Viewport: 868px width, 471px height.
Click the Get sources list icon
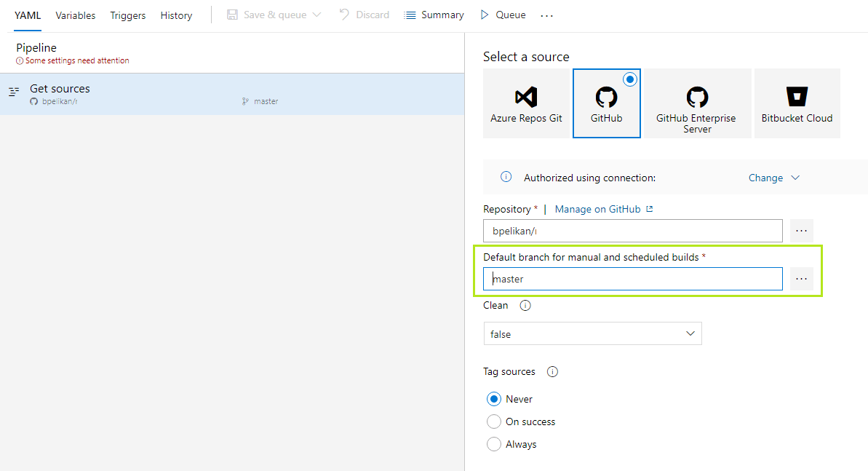pos(14,92)
